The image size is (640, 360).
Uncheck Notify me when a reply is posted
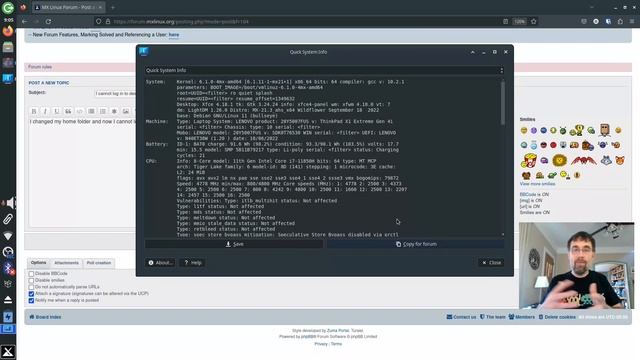click(x=31, y=300)
